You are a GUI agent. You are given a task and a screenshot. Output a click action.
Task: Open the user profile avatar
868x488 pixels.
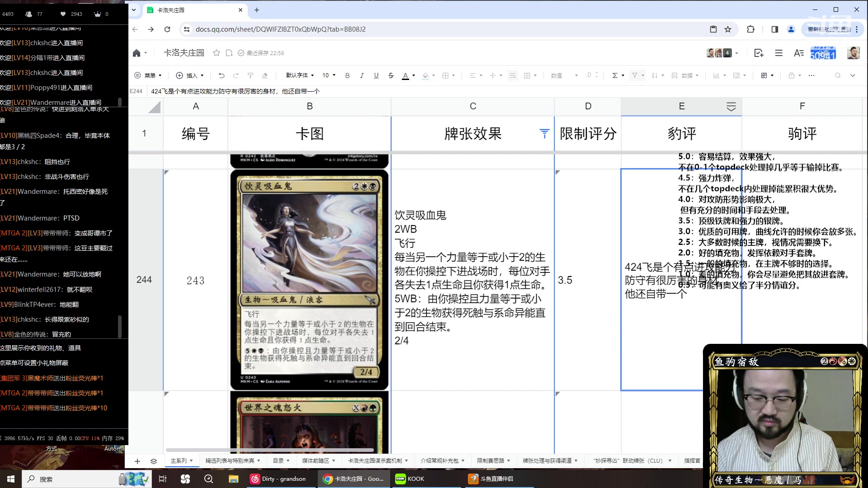854,53
